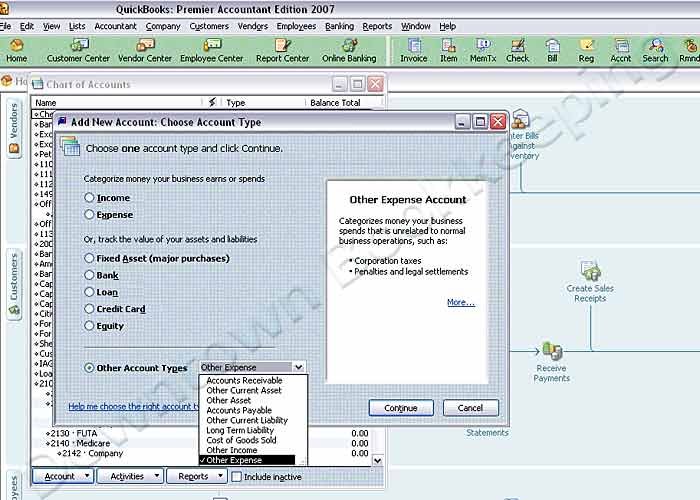Viewport: 700px width, 500px height.
Task: Click the Balance Total column header
Action: [342, 103]
